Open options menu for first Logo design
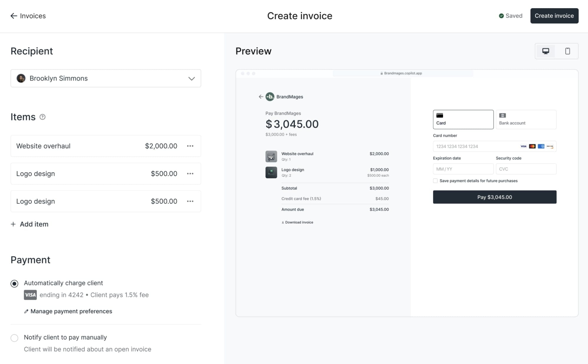The width and height of the screenshot is (588, 364). click(x=190, y=173)
